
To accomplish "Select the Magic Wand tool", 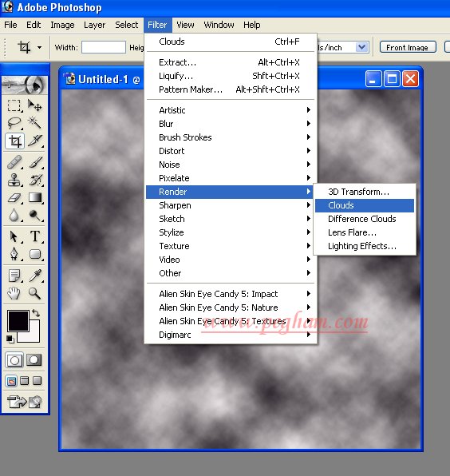I will (34, 123).
